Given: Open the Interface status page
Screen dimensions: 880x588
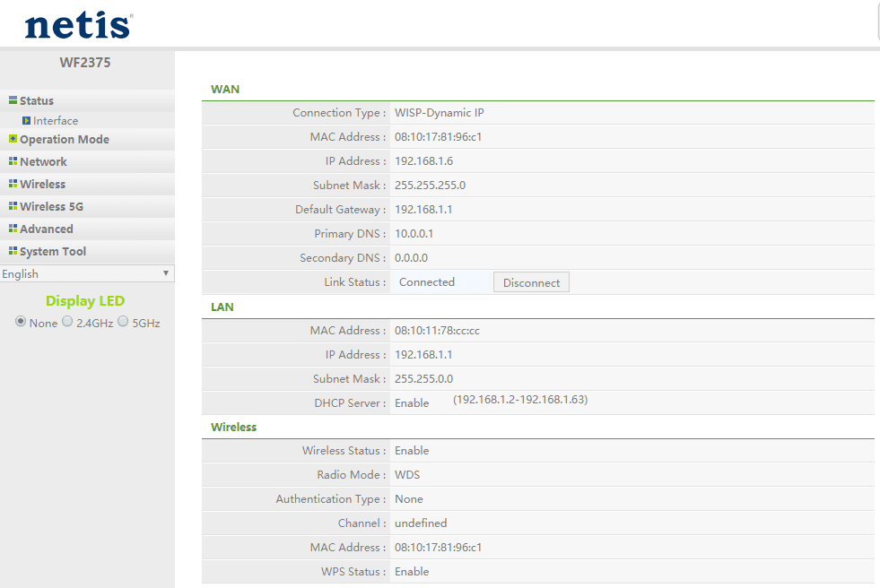Looking at the screenshot, I should (57, 120).
